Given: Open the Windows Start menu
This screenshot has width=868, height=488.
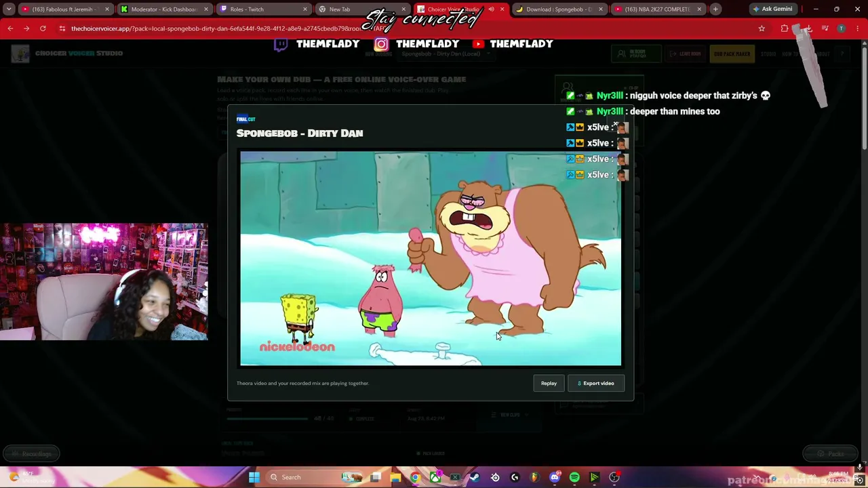Looking at the screenshot, I should coord(254,477).
